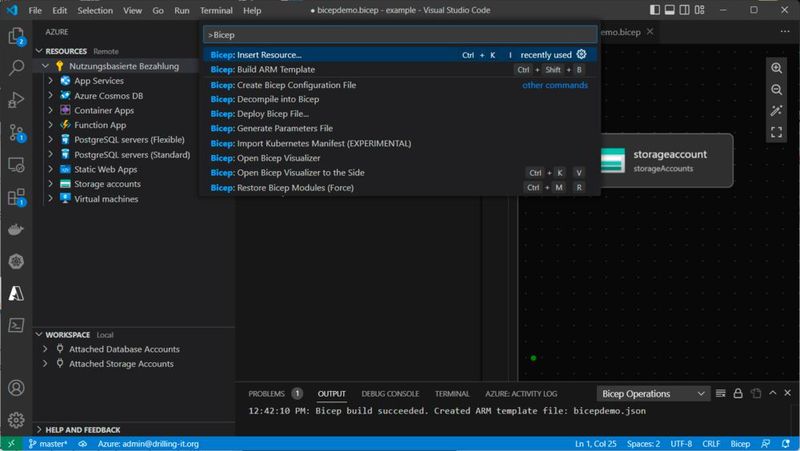Image resolution: width=800 pixels, height=451 pixels.
Task: Open the Manage gear icon in activity bar
Action: pos(16,420)
